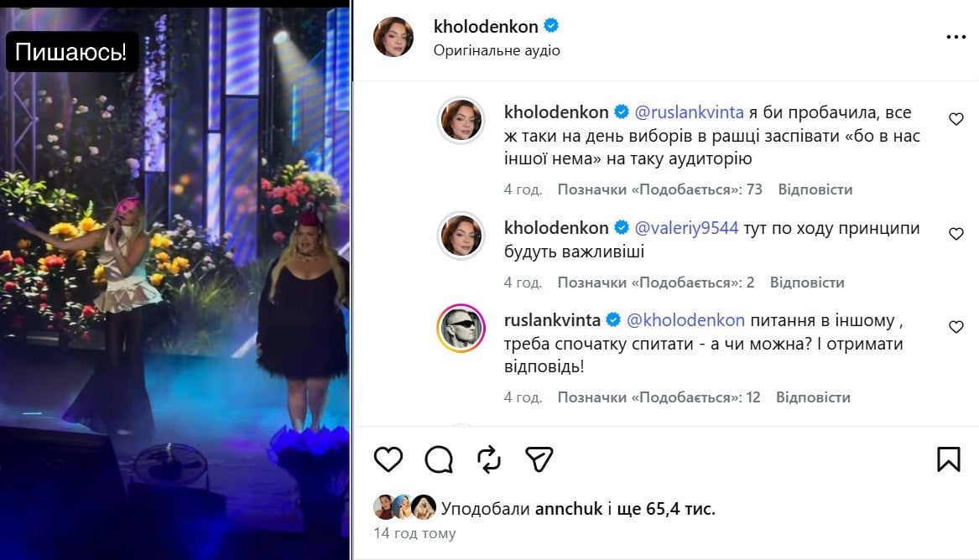979x560 pixels.
Task: Open the @valeriy9544 mention link
Action: (686, 228)
